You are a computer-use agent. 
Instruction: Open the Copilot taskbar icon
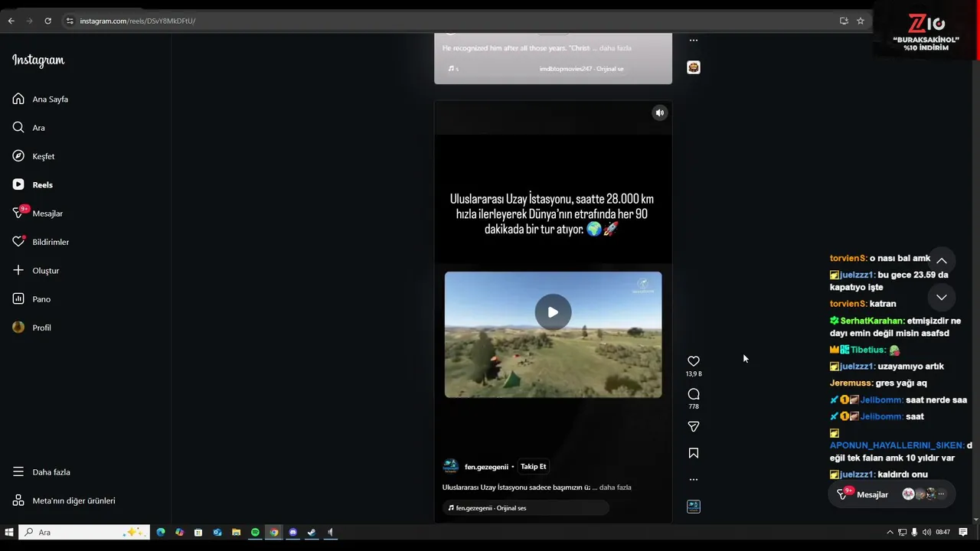(179, 532)
